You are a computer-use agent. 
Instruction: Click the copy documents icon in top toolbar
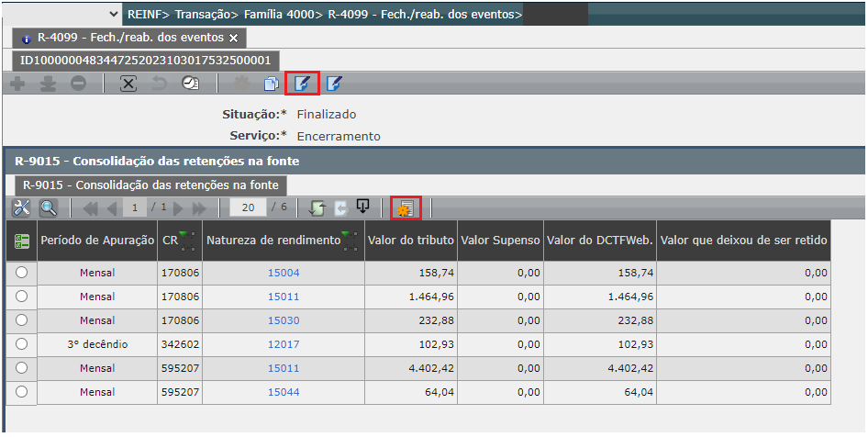point(271,84)
